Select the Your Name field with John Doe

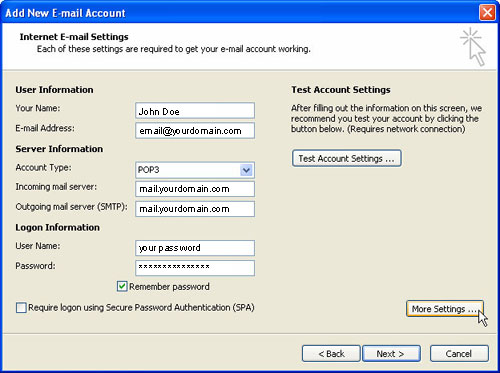(x=195, y=111)
